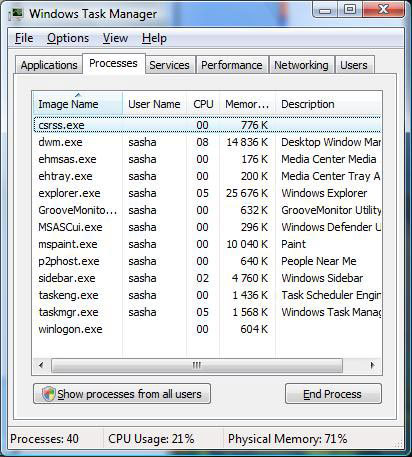Switch to the Services tab

click(169, 65)
